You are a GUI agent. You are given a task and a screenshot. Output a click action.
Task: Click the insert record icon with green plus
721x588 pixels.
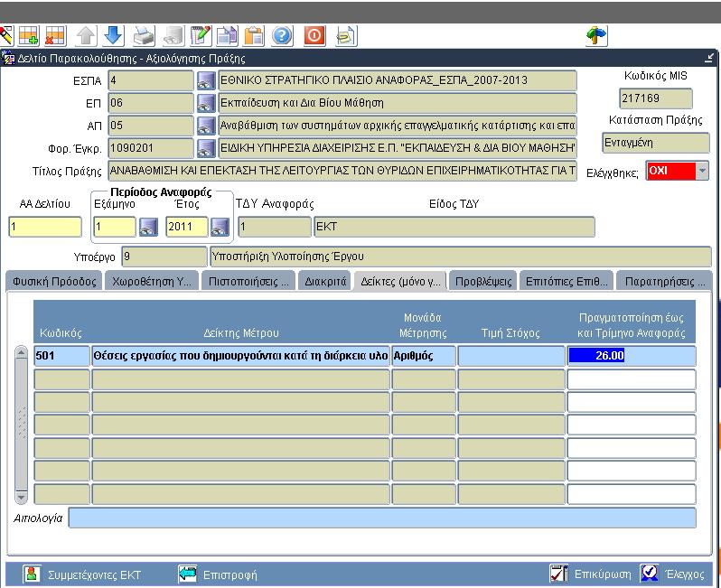pyautogui.click(x=28, y=36)
